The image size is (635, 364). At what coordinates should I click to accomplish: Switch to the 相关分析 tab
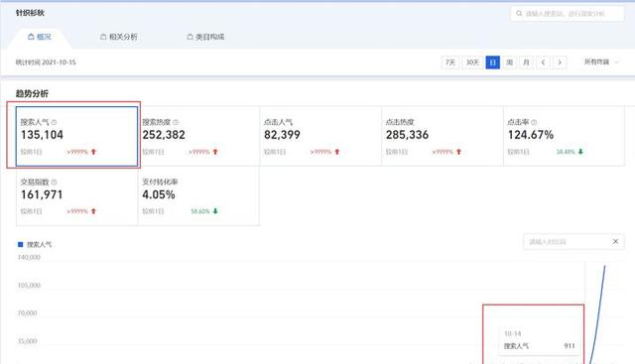pos(119,37)
